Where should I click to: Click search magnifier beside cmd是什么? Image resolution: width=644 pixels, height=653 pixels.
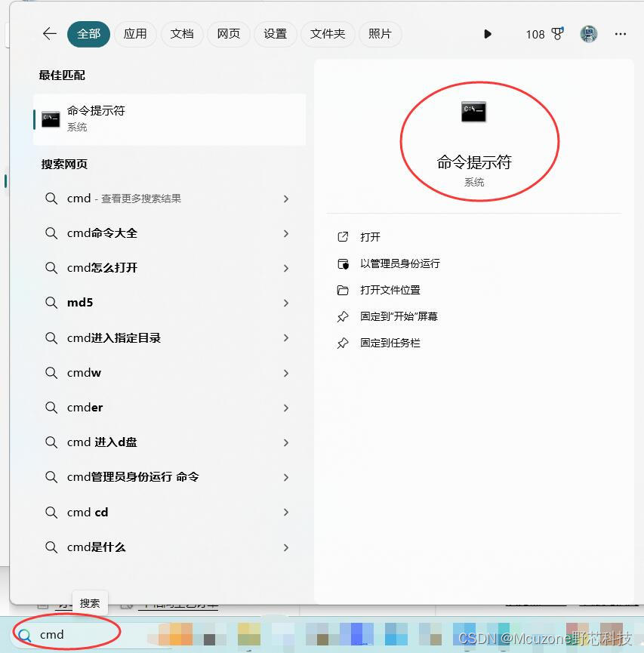click(x=51, y=547)
